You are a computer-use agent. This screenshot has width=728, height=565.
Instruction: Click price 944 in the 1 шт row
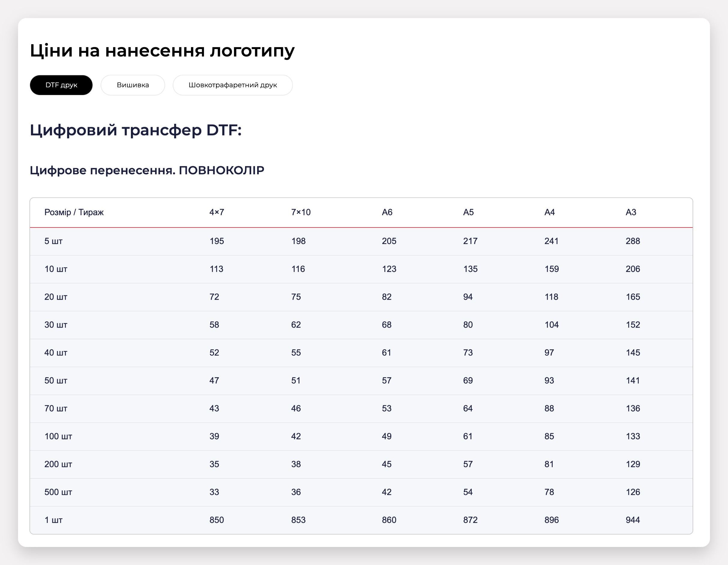click(633, 520)
